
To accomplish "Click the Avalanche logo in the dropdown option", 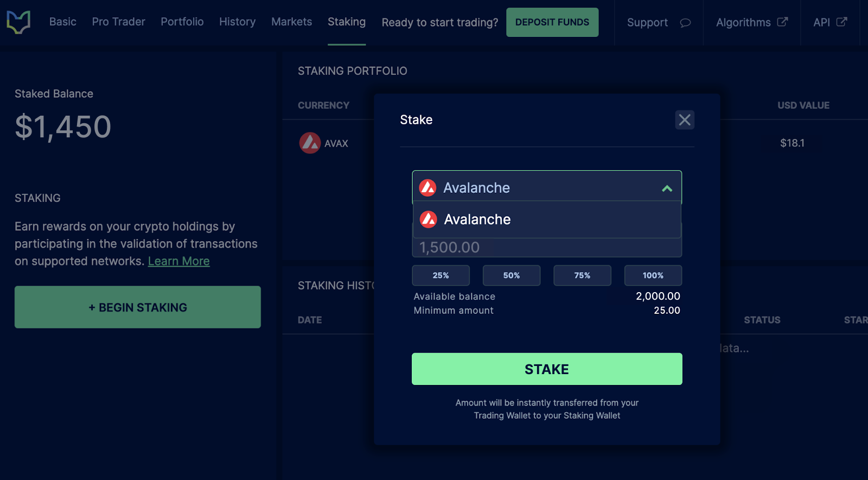I will (428, 219).
